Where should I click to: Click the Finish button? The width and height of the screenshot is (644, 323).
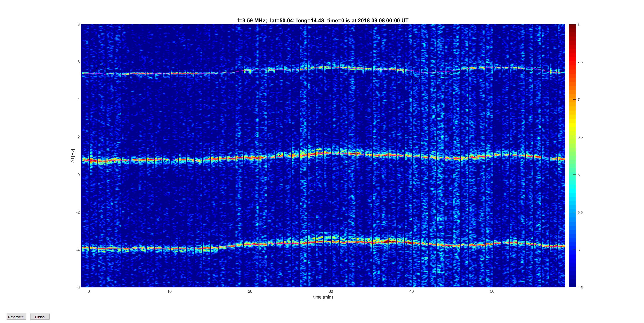click(40, 317)
